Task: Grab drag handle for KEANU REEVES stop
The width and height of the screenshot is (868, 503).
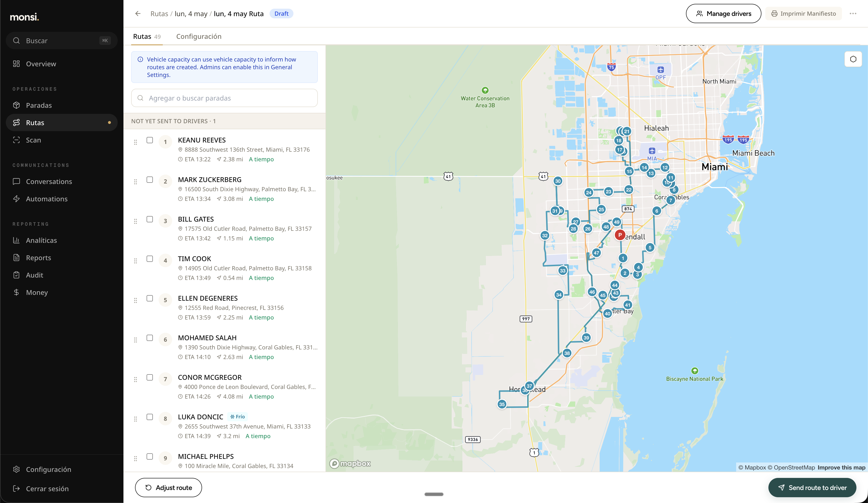Action: click(x=135, y=142)
